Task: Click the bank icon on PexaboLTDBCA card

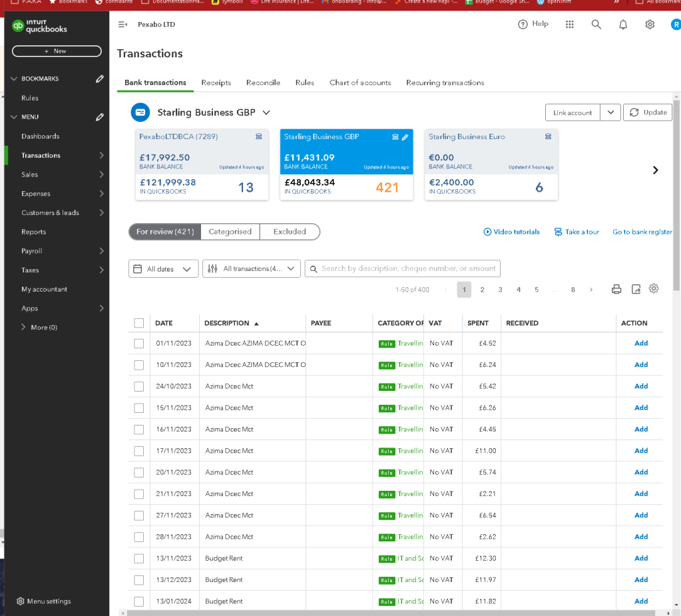Action: click(259, 137)
